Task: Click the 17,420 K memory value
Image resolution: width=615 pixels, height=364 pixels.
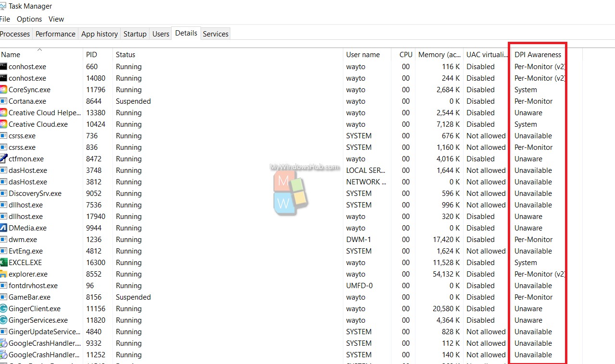Action: point(446,240)
